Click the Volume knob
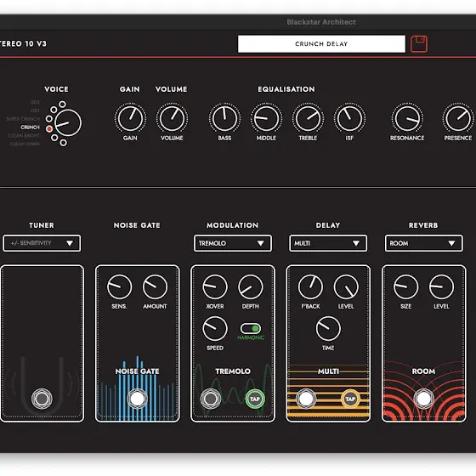The image size is (476, 476). point(172,118)
